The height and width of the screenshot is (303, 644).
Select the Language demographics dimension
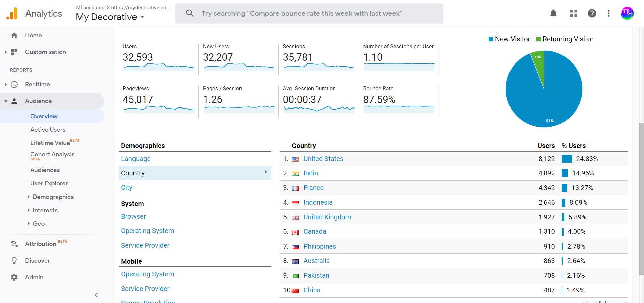point(136,159)
